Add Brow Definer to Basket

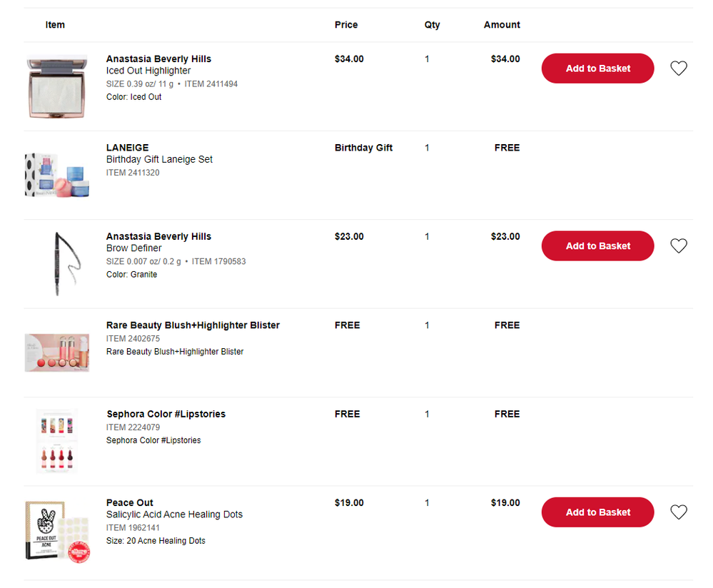point(597,245)
